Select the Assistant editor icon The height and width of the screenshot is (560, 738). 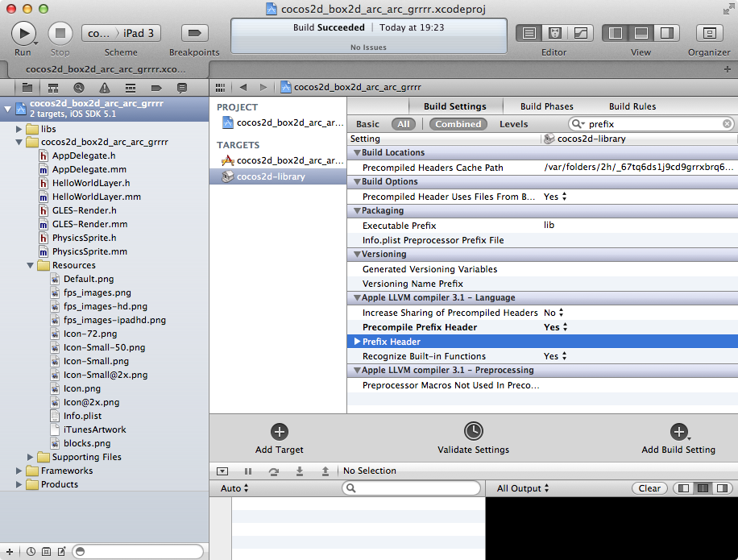pos(555,33)
